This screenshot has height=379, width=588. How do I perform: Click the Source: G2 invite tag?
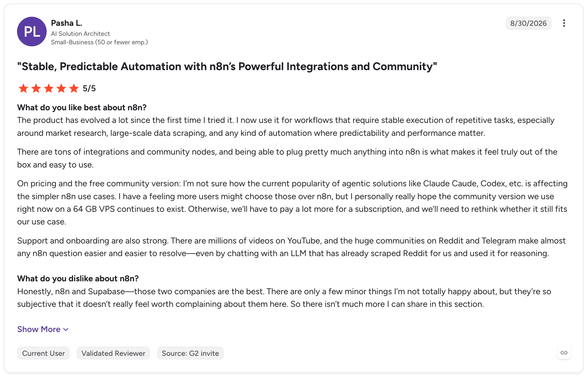(190, 353)
